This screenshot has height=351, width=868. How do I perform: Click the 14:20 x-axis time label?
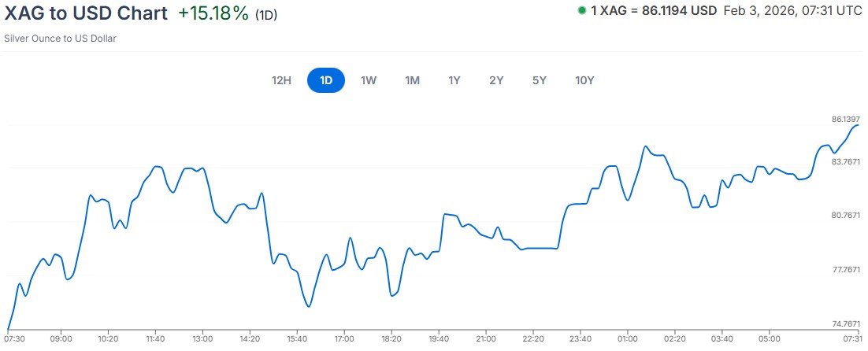(250, 338)
